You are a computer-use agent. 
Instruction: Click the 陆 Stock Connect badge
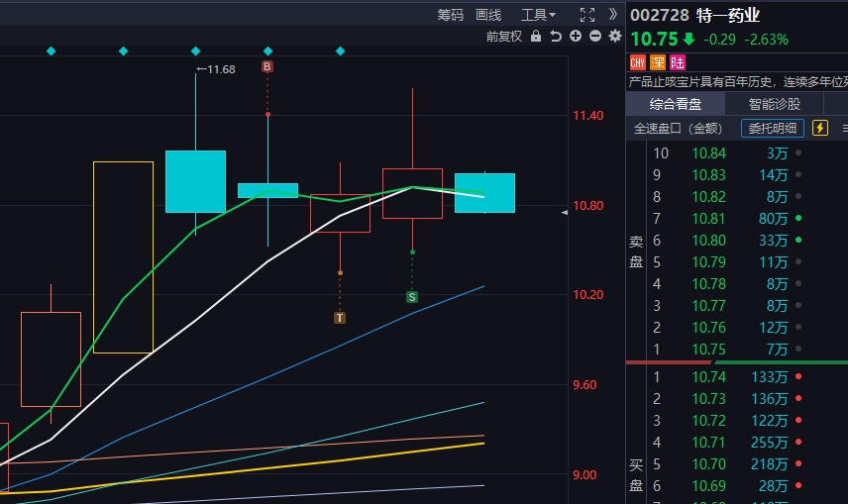point(678,62)
